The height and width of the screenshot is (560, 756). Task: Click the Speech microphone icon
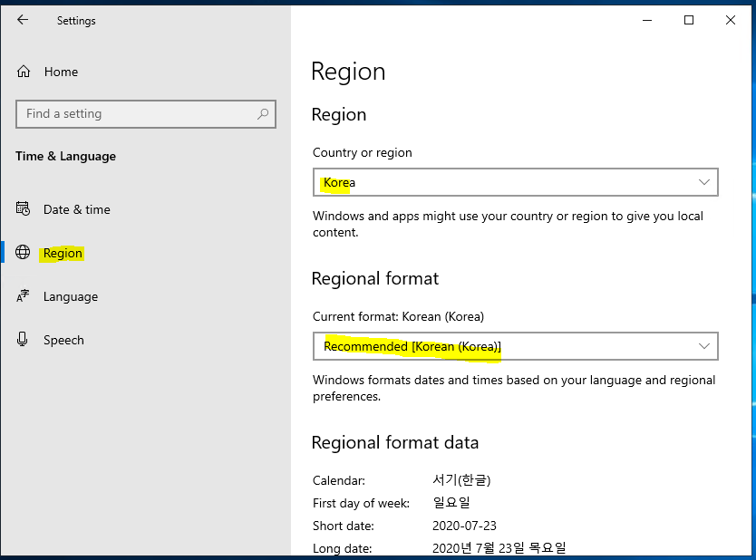point(22,339)
